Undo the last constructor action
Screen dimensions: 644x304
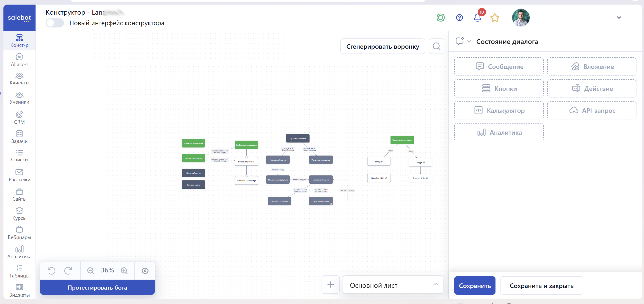tap(52, 271)
